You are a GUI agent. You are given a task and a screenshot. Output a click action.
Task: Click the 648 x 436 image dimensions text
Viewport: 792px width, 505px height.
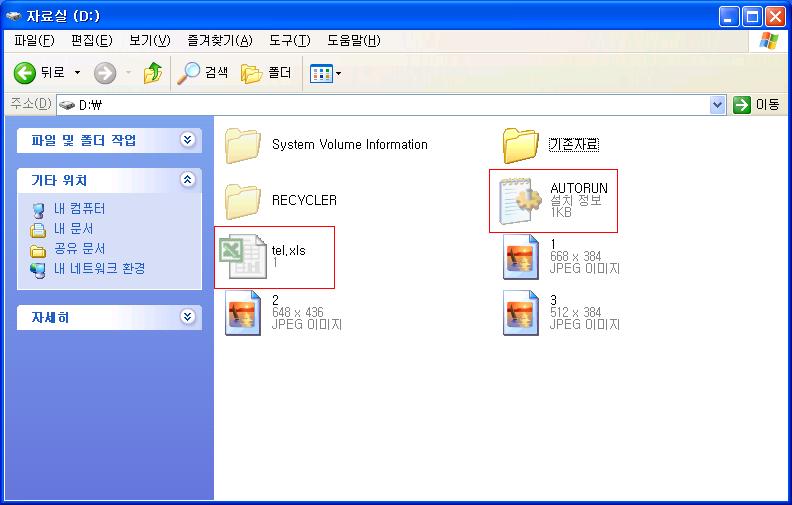click(x=298, y=312)
